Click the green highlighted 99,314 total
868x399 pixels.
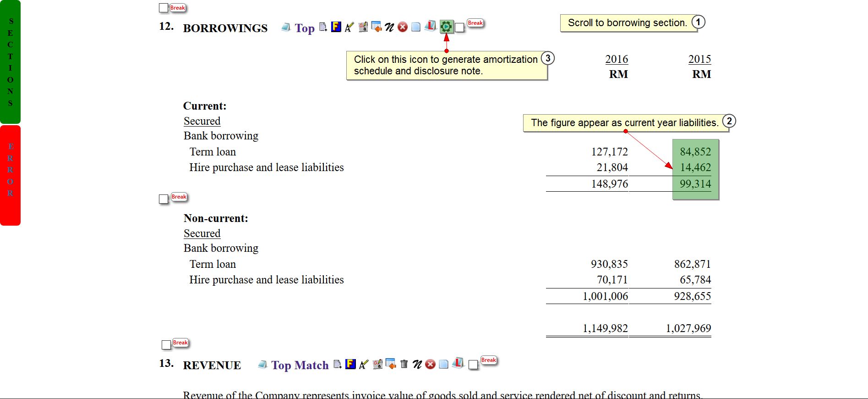point(695,184)
